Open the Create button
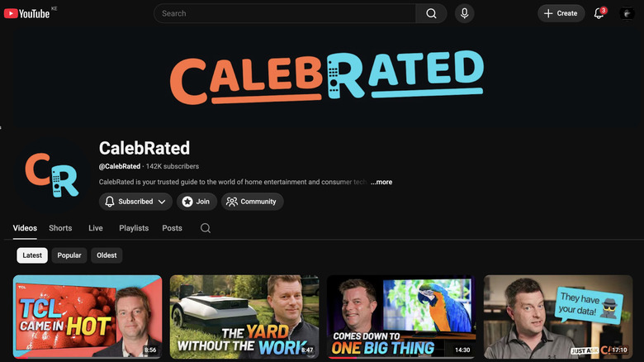Screen dimensions: 644x362 561,13
